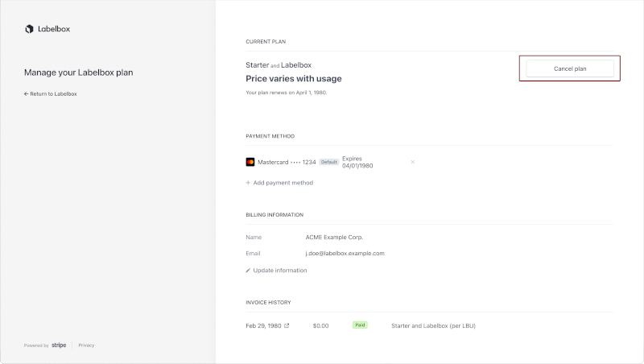Screen dimensions: 644x364
Task: Click the Expires 04/01/1980 text
Action: [x=357, y=163]
